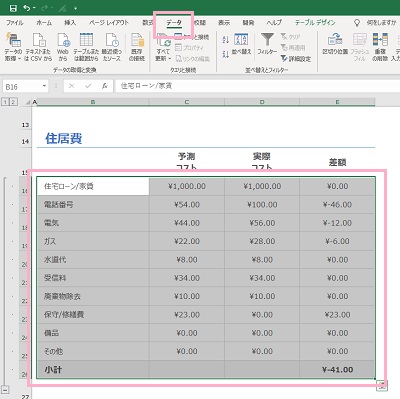Screen dimensions: 400x399
Task: Click the クエリと接続 button
Action: click(192, 37)
